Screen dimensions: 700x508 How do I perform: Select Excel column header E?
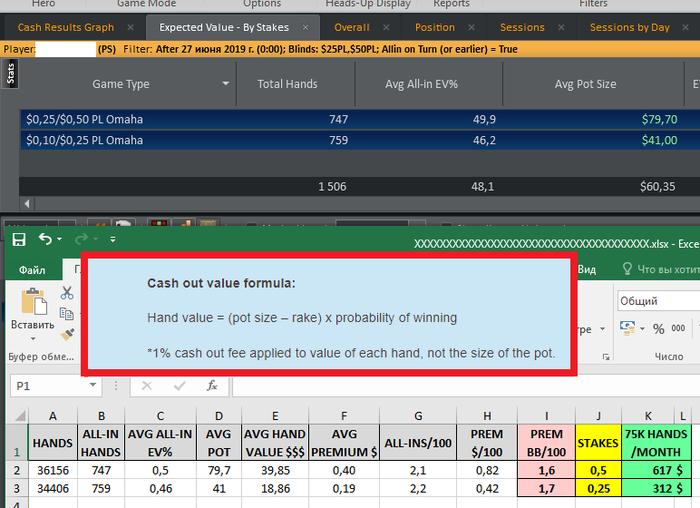coord(275,416)
